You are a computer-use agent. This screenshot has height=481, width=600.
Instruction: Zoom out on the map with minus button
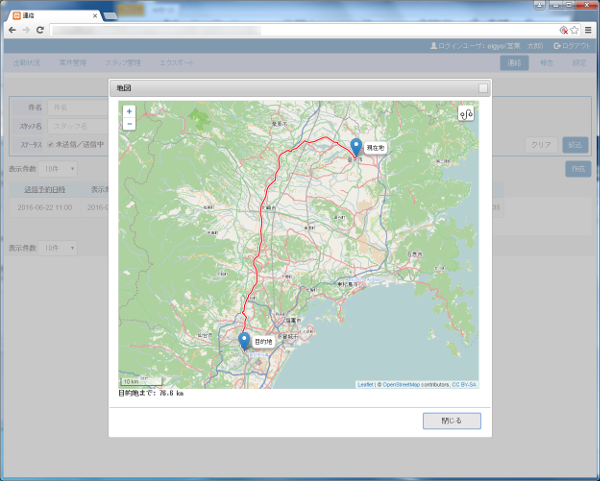(x=129, y=124)
